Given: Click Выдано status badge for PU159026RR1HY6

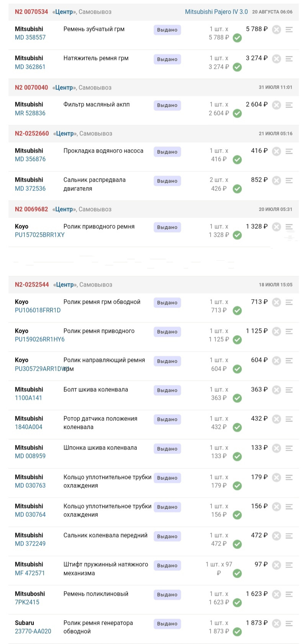Looking at the screenshot, I should (167, 332).
